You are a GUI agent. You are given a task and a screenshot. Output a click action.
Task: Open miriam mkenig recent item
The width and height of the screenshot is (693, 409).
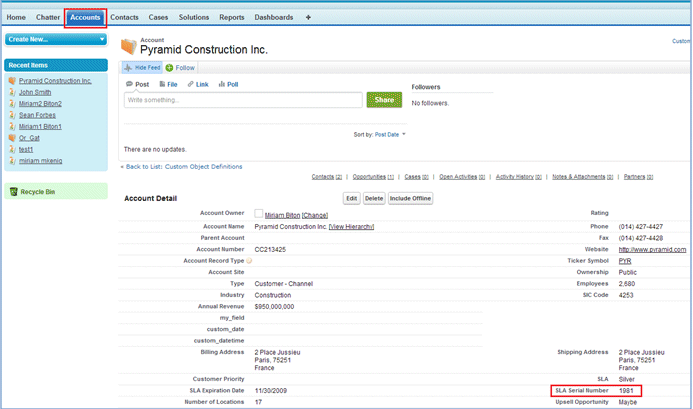(x=40, y=161)
